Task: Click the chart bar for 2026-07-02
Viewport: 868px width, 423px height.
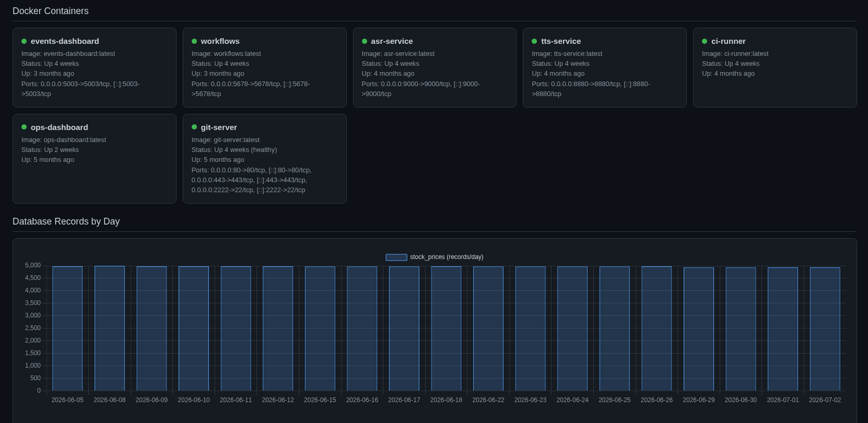Action: (825, 329)
